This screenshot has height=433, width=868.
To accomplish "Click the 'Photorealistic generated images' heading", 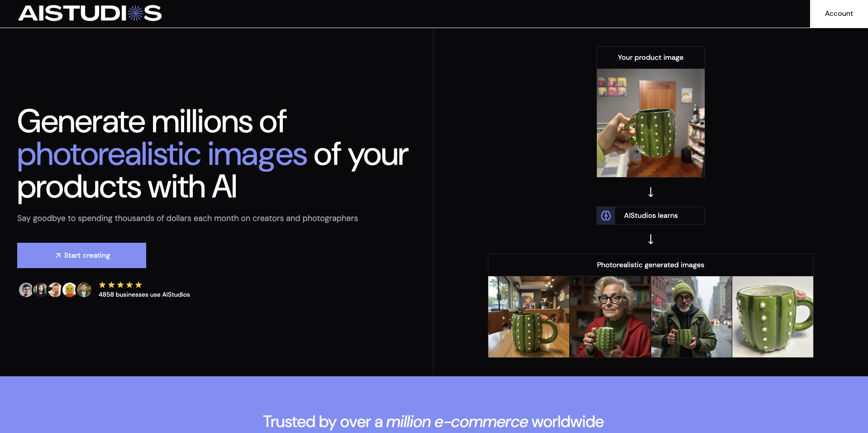I will click(x=650, y=265).
